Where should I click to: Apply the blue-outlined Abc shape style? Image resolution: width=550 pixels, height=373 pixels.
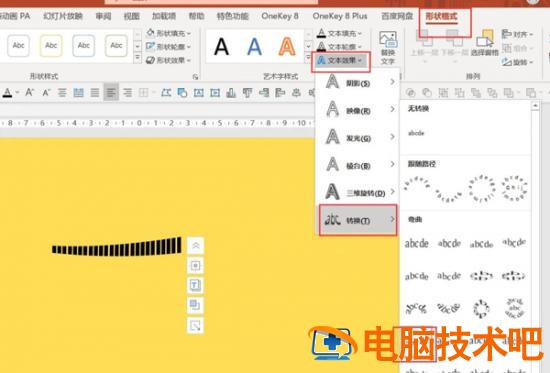click(x=83, y=46)
